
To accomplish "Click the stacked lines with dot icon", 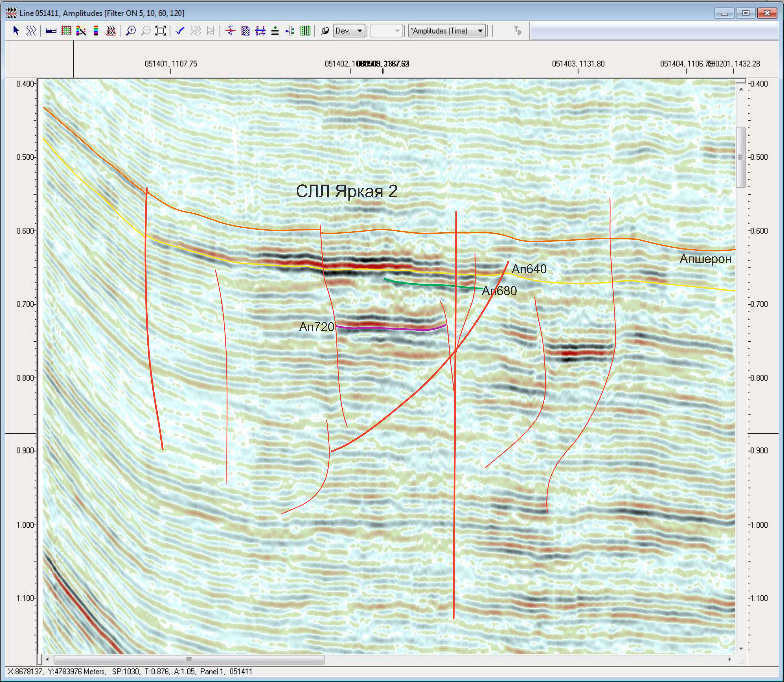I will point(275,31).
